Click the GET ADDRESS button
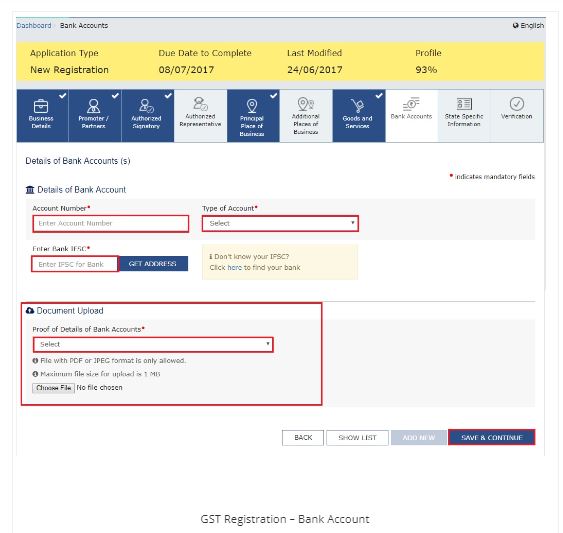563x533 pixels. (153, 264)
